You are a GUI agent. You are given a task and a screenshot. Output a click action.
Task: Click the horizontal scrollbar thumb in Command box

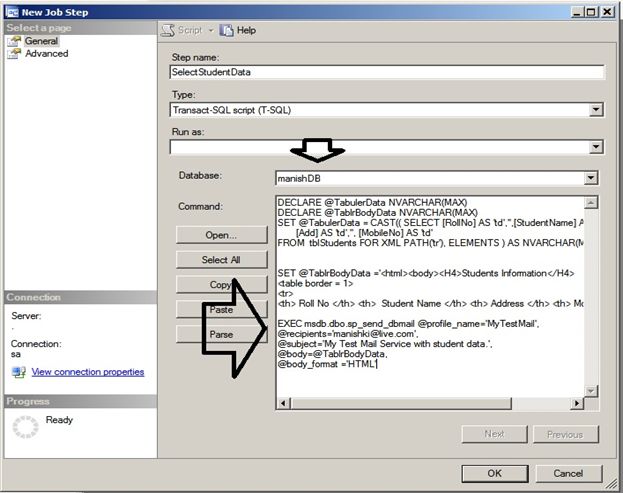[401, 404]
